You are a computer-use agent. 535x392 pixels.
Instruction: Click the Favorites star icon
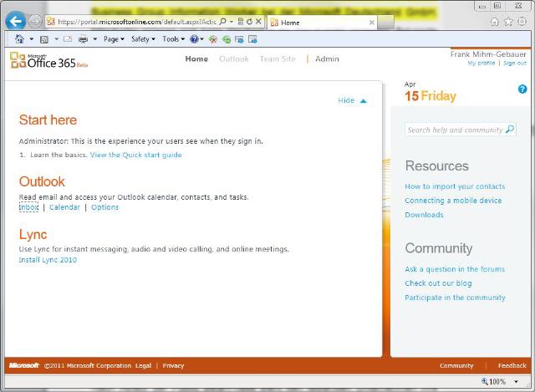pyautogui.click(x=508, y=22)
